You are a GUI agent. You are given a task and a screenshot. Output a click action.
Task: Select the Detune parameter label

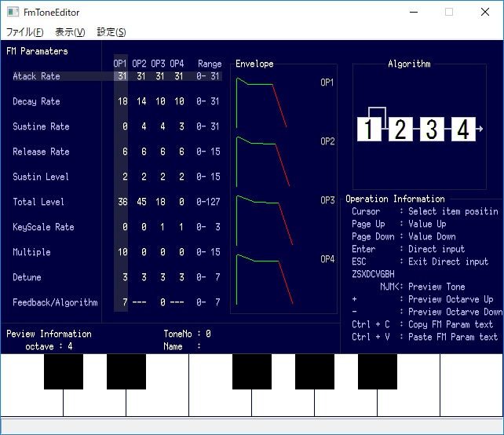pyautogui.click(x=27, y=277)
